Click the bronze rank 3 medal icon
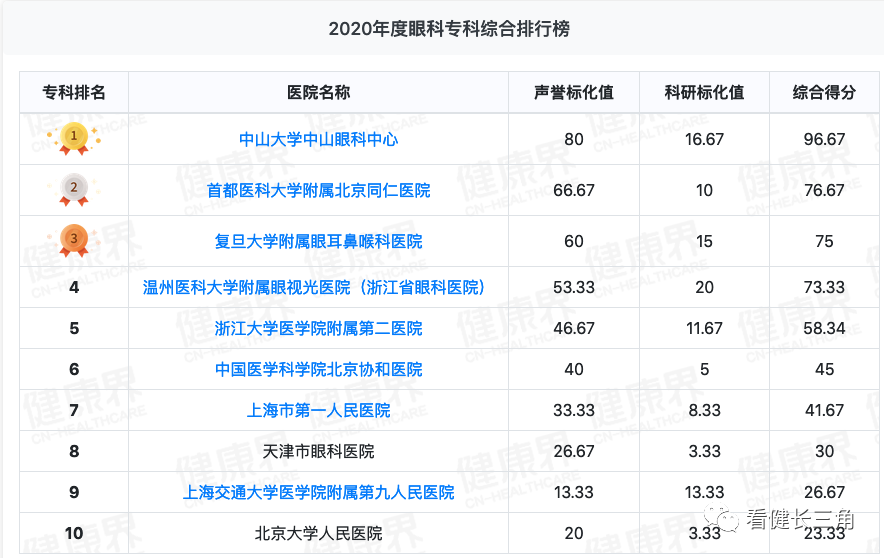The width and height of the screenshot is (884, 558). click(x=74, y=241)
